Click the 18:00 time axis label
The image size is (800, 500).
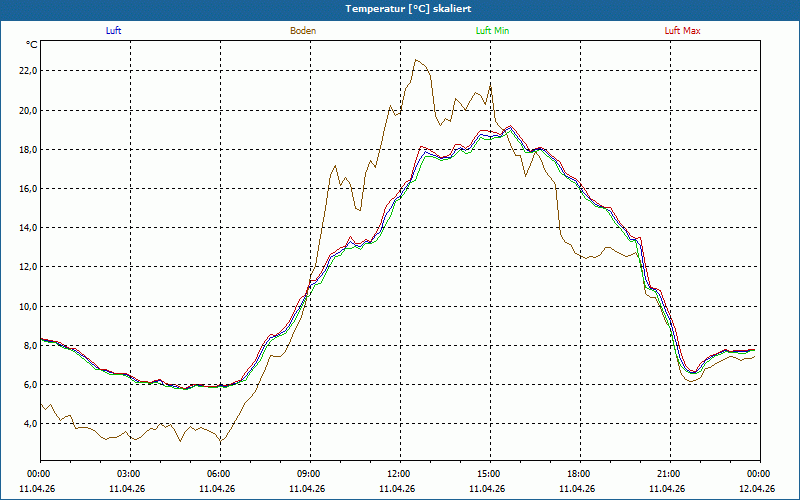[580, 474]
